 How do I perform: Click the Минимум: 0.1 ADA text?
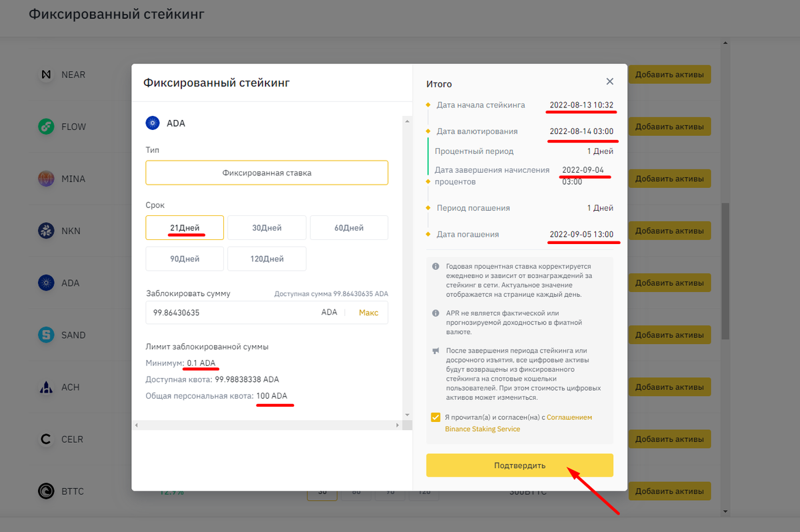coord(181,363)
